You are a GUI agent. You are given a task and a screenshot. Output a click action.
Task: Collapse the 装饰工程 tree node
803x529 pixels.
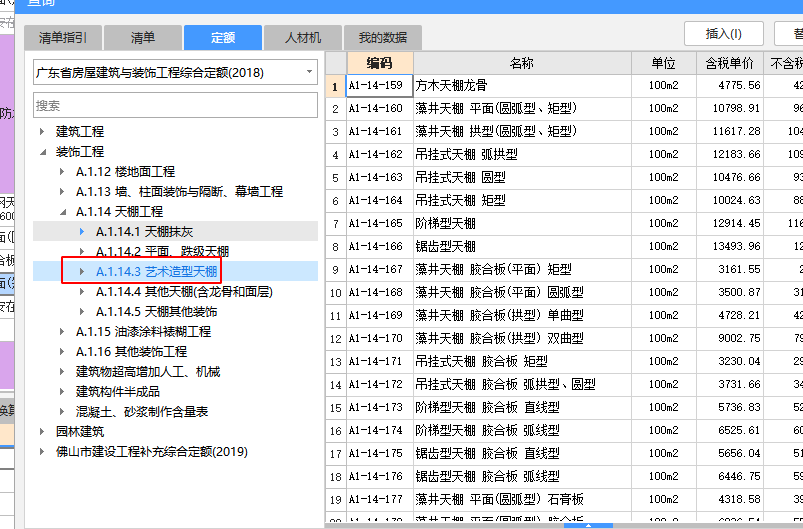tap(43, 152)
